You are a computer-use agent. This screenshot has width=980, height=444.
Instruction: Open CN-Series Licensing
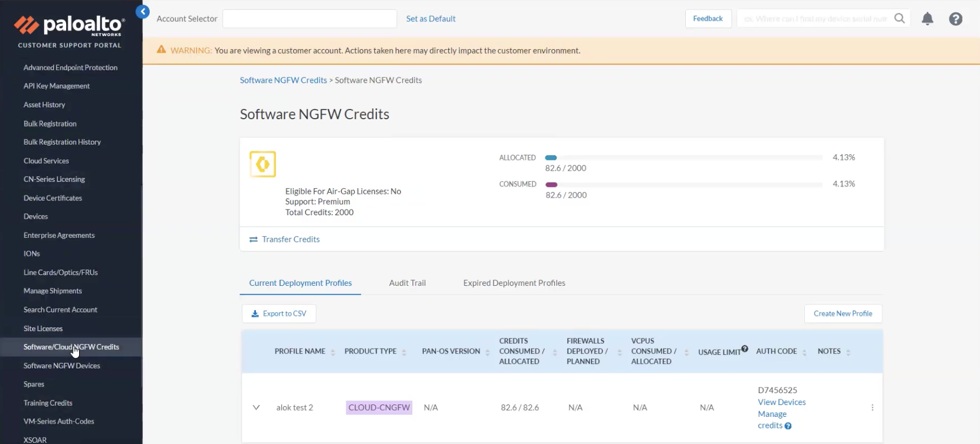(54, 179)
